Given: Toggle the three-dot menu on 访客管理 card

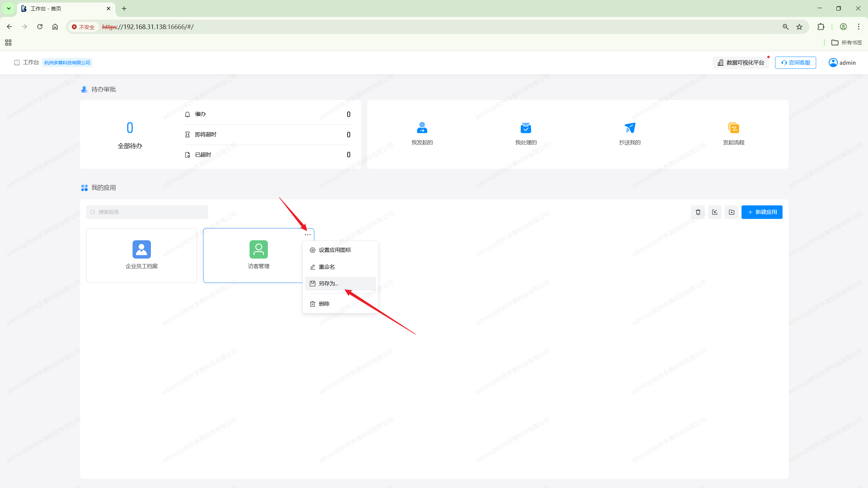Looking at the screenshot, I should (308, 235).
